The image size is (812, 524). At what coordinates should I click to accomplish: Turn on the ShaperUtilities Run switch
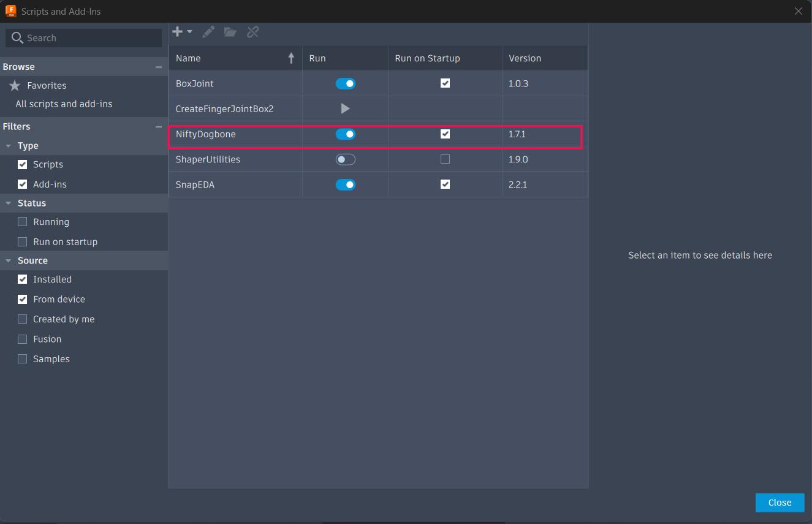coord(346,159)
